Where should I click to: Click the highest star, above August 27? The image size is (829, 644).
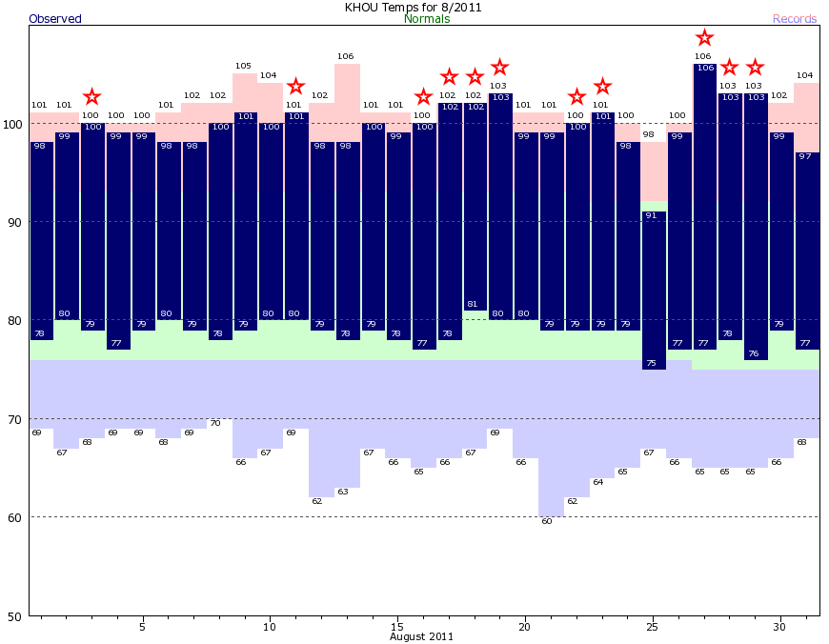pyautogui.click(x=704, y=37)
